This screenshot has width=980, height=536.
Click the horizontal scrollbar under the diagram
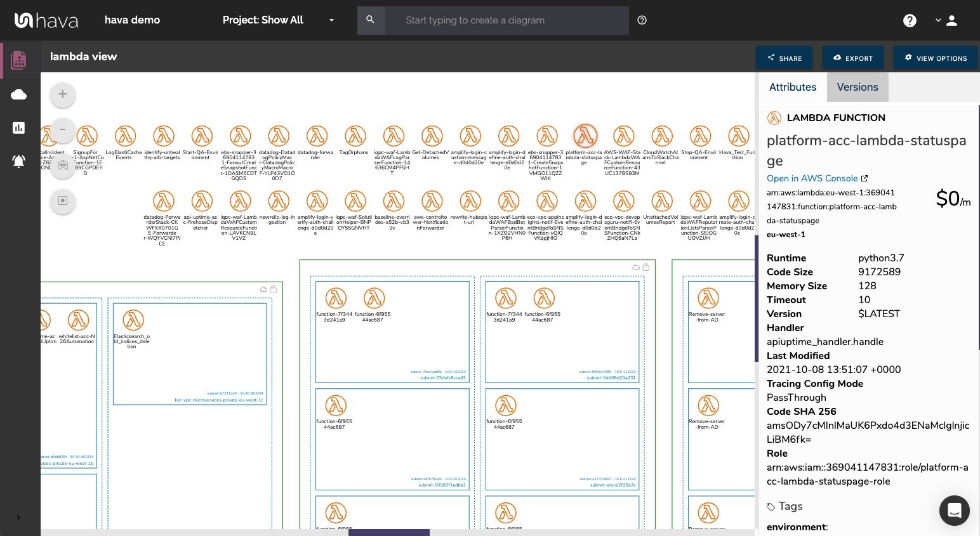coord(388,532)
